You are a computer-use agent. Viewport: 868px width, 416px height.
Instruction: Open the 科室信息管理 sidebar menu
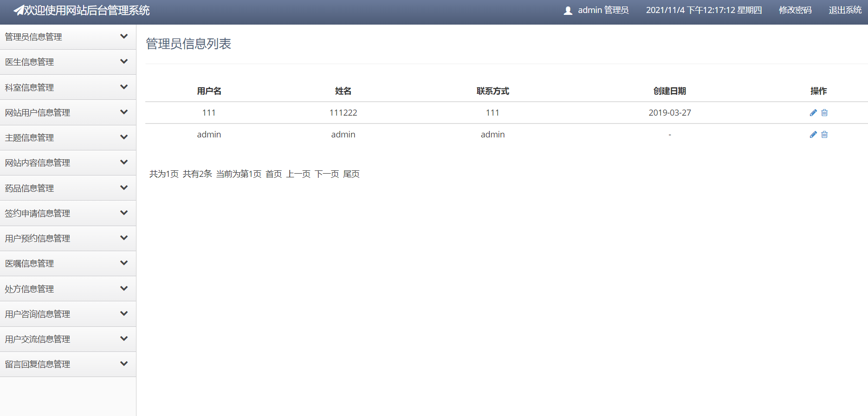pyautogui.click(x=30, y=87)
